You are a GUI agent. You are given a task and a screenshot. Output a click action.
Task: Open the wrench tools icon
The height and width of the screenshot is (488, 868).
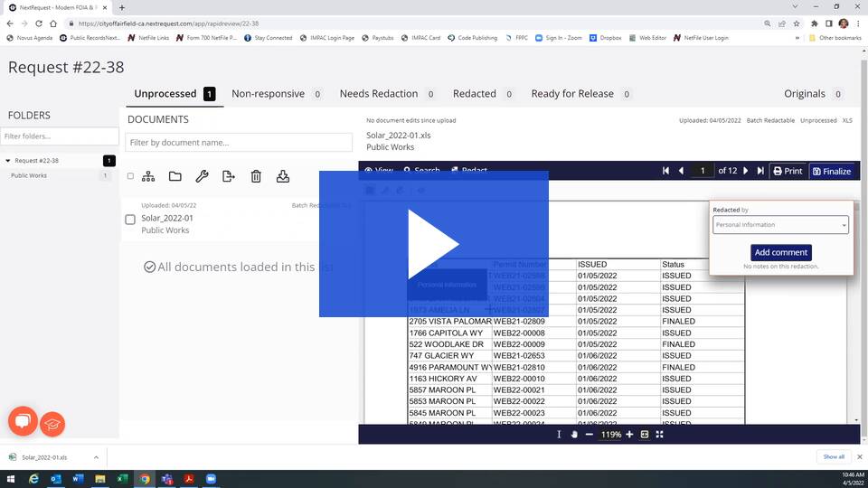[x=202, y=176]
